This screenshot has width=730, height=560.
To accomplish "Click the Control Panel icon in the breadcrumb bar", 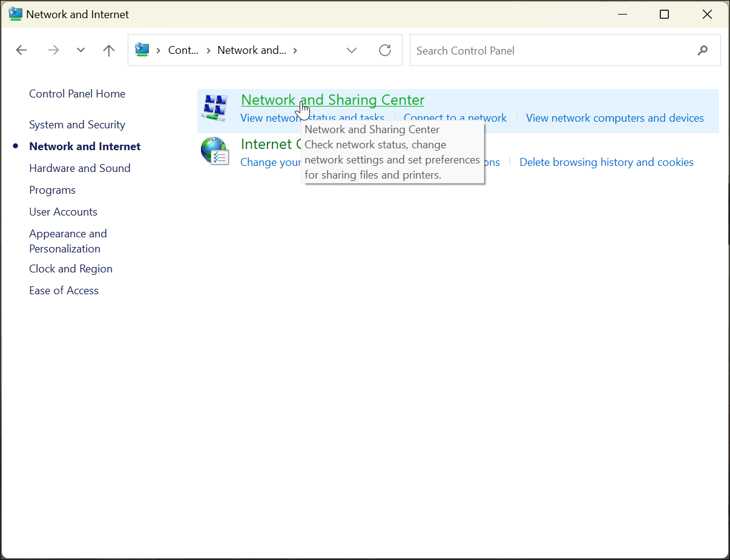I will point(143,50).
